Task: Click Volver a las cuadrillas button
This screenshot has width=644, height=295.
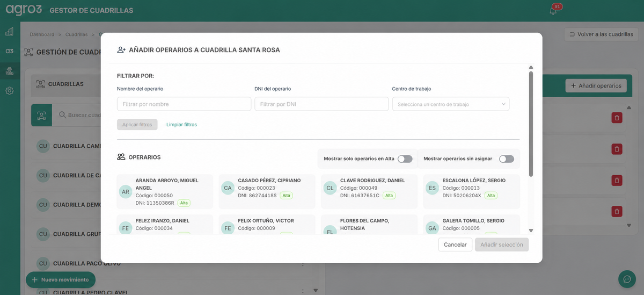Action: [601, 34]
